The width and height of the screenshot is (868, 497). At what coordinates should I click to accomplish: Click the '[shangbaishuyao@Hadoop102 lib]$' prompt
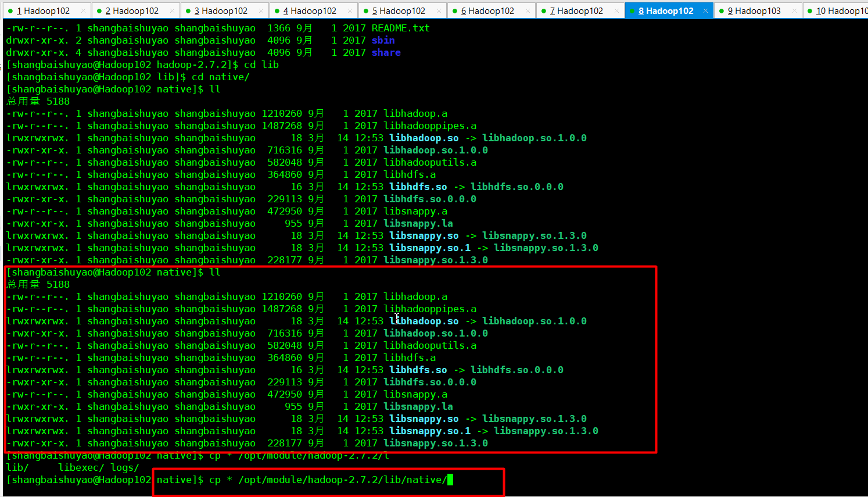point(96,77)
